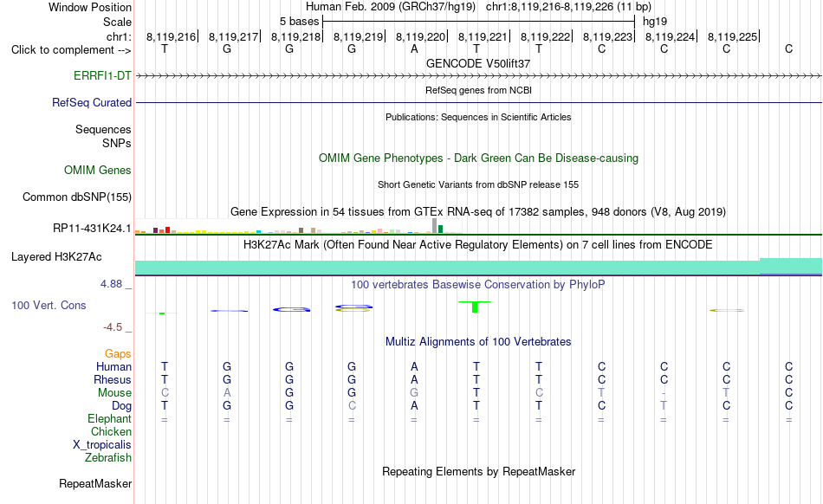Click the Mouse species row label

(x=114, y=393)
